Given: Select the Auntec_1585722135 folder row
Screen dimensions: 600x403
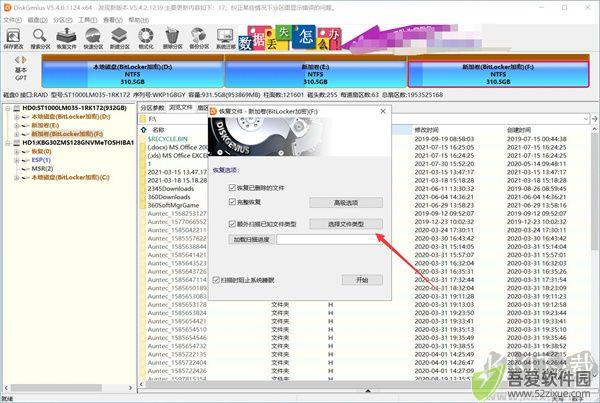Looking at the screenshot, I should (177, 354).
